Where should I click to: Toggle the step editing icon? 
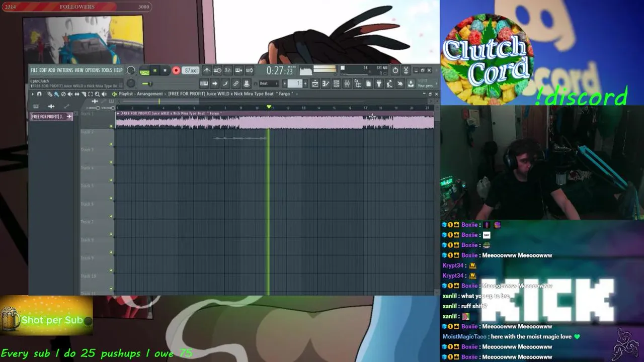pos(225,83)
